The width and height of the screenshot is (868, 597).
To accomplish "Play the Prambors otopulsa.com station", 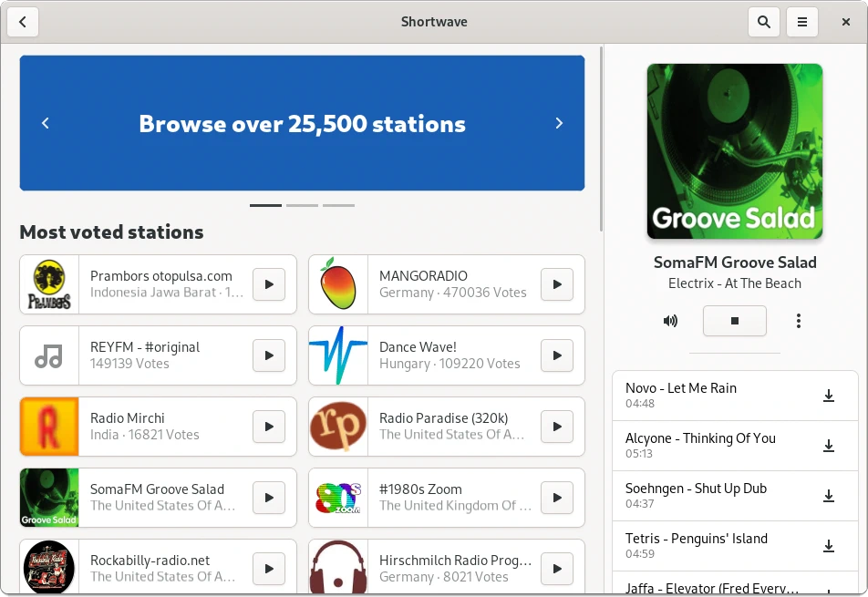I will (269, 284).
